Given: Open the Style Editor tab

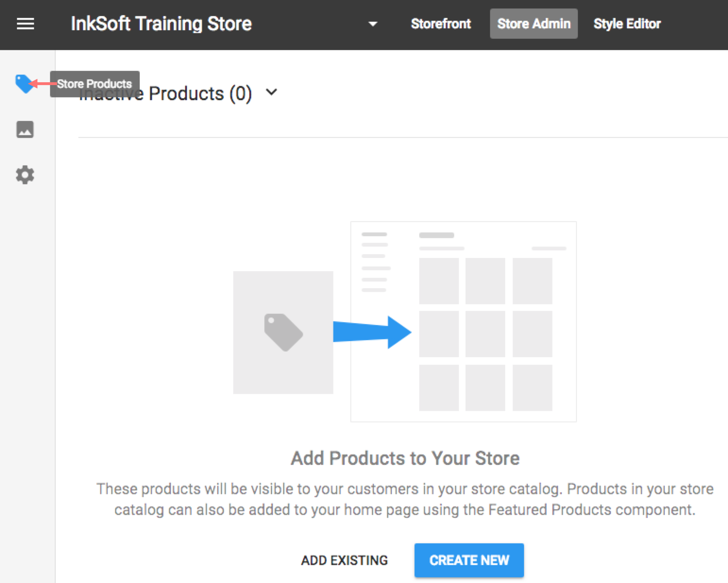Looking at the screenshot, I should pos(626,24).
